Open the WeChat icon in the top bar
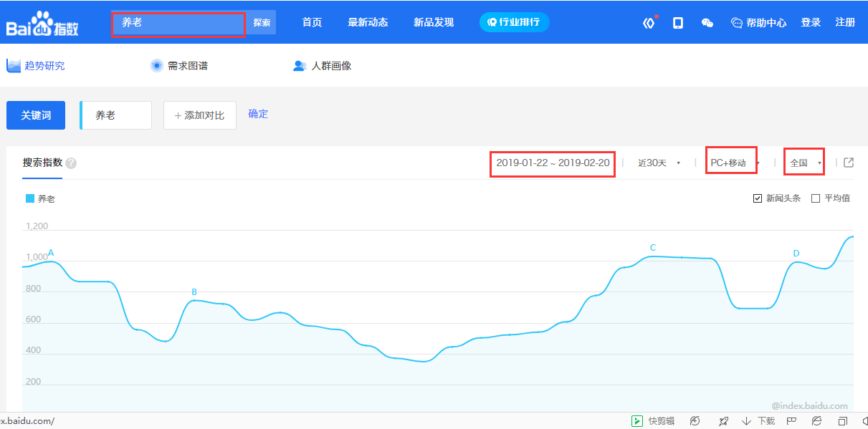868x429 pixels. [707, 22]
